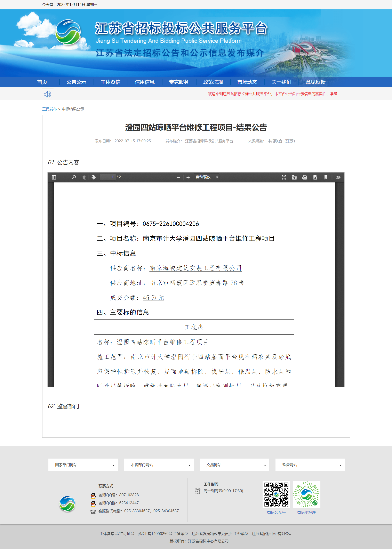392x549 pixels.
Task: Expand the 本省部门网站 dropdown
Action: (x=159, y=465)
